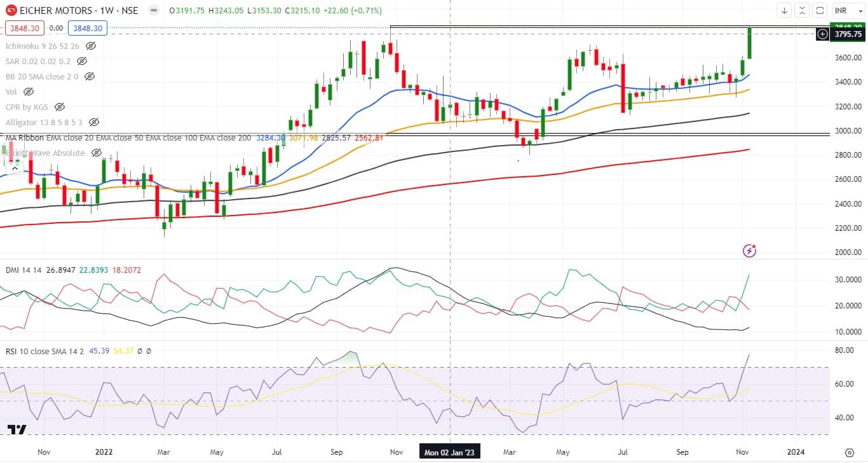The height and width of the screenshot is (463, 868).
Task: Click the 2022 label on time axis
Action: coord(103,452)
